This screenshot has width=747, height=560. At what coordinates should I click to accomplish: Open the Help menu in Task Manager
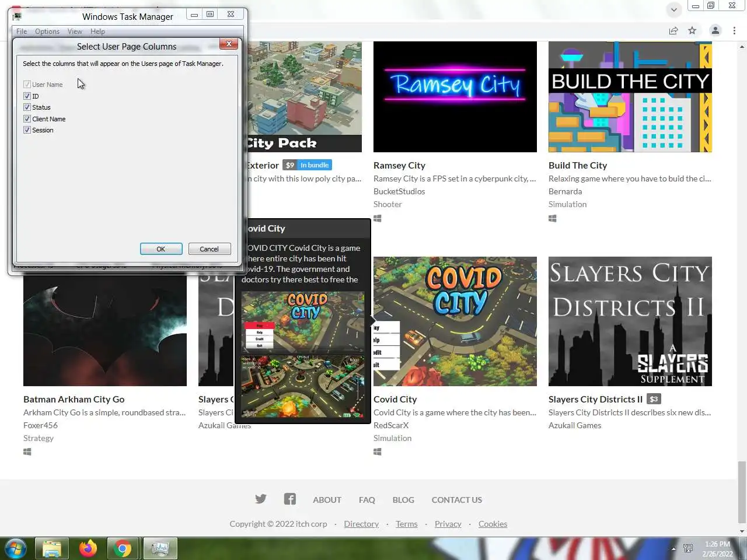click(97, 32)
